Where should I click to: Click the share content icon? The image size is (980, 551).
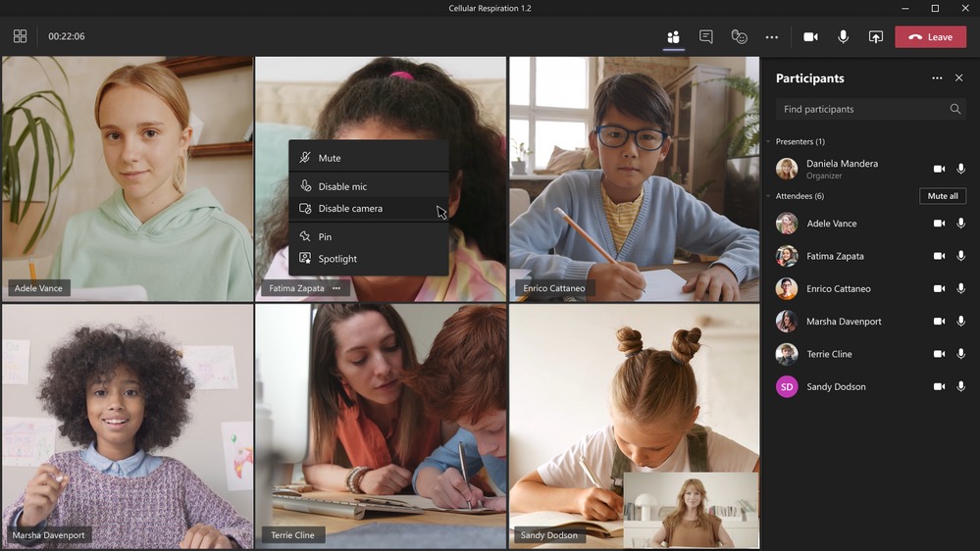tap(876, 37)
